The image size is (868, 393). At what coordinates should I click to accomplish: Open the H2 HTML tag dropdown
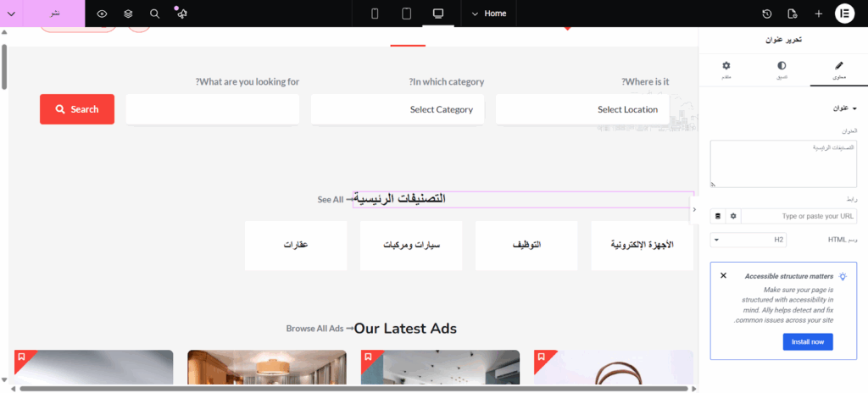coord(749,240)
